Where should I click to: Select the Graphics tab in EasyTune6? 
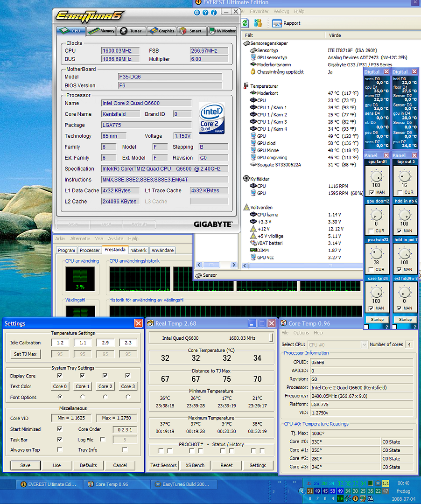click(x=161, y=31)
